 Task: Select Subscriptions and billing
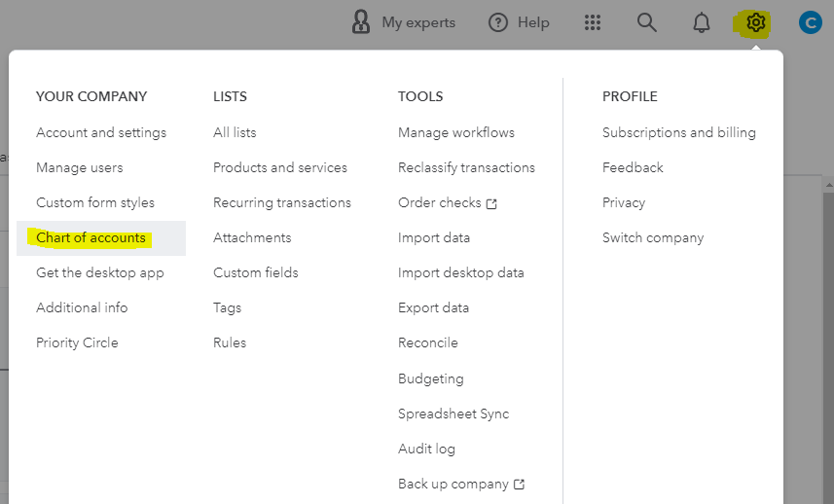tap(679, 132)
